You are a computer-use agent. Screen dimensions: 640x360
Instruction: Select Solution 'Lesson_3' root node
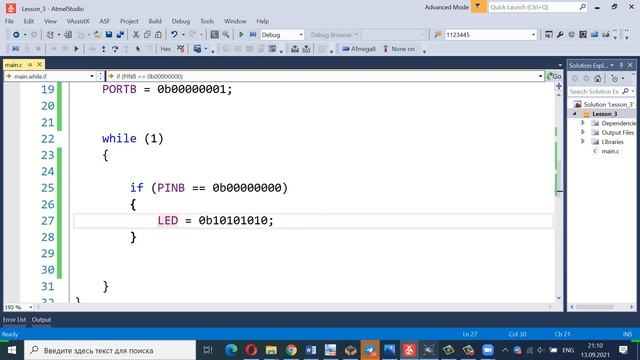[604, 104]
